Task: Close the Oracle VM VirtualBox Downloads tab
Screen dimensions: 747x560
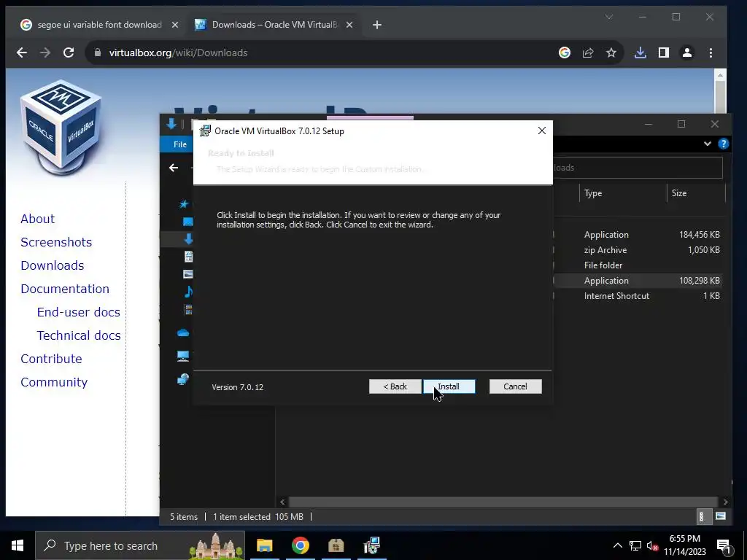Action: click(349, 25)
